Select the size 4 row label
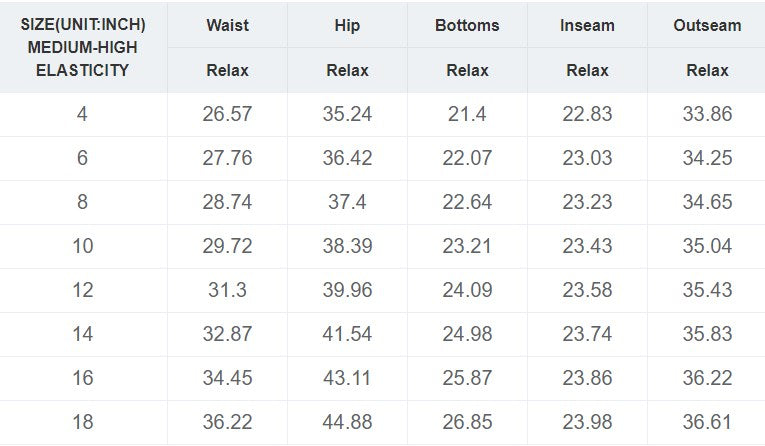 pyautogui.click(x=83, y=114)
